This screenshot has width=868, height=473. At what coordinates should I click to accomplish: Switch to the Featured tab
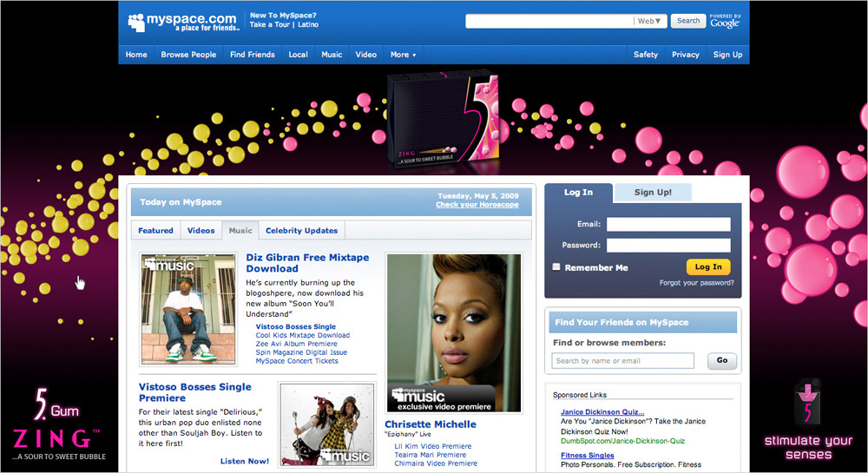tap(155, 231)
